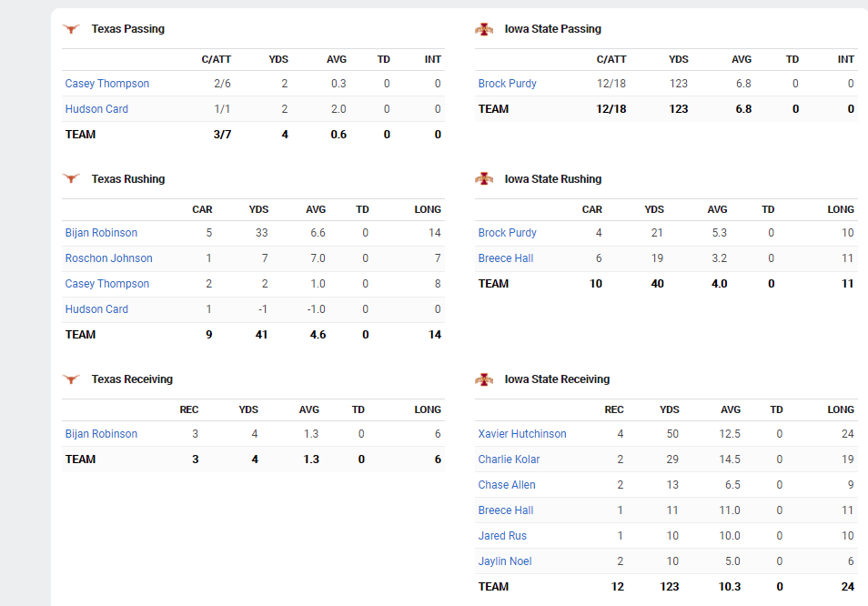Click the LONG column header in Iowa State Receiving
The height and width of the screenshot is (606, 868).
point(840,409)
